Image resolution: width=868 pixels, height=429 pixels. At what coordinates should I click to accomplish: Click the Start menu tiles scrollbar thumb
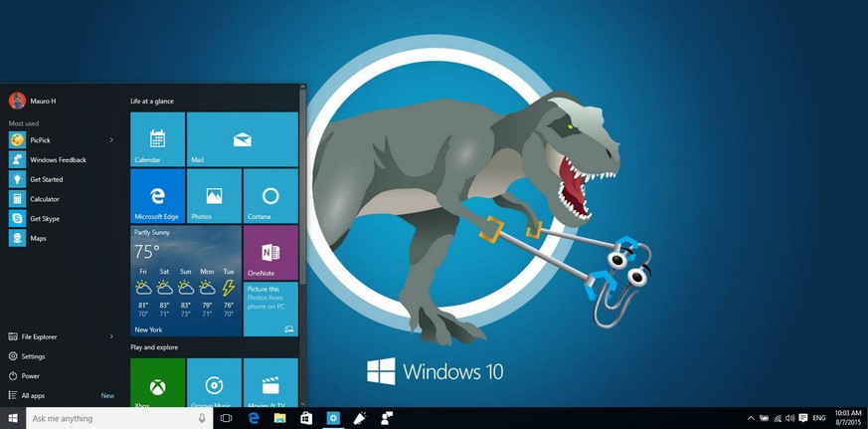pos(302,186)
